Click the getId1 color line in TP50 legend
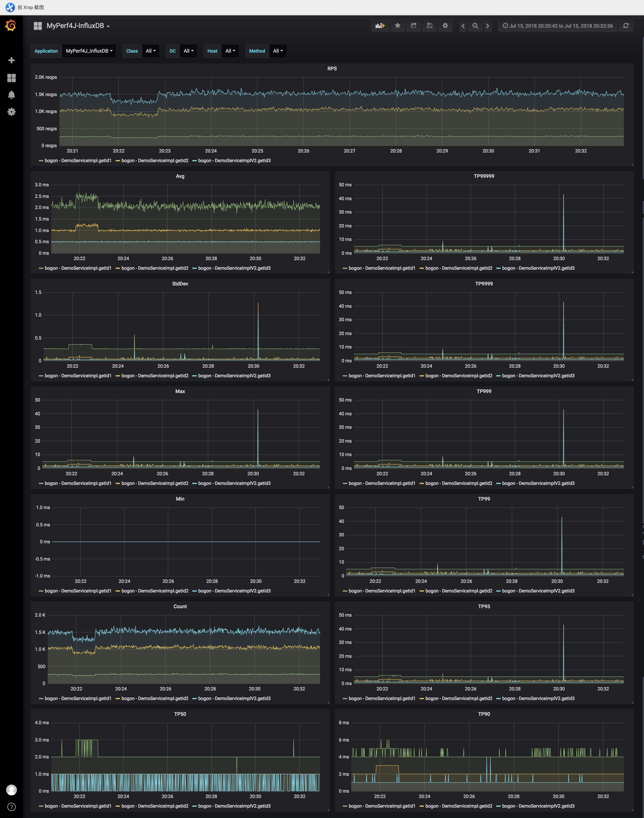 41,806
